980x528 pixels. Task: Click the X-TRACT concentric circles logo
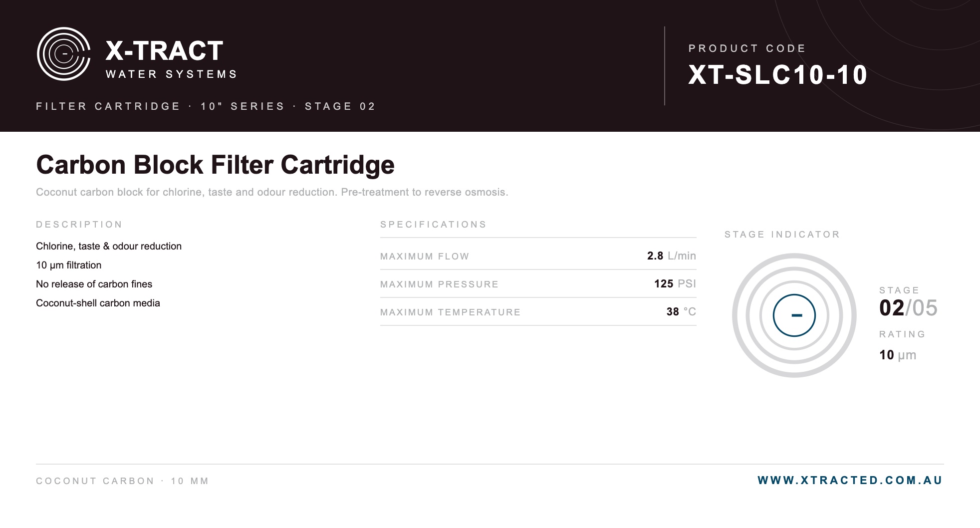pyautogui.click(x=64, y=54)
